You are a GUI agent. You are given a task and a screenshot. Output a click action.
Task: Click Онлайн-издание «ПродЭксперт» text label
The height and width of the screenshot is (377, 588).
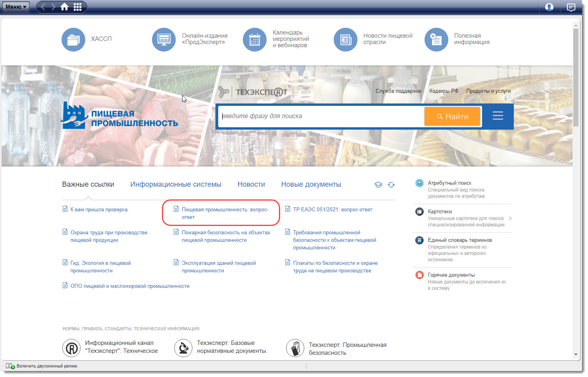[205, 39]
